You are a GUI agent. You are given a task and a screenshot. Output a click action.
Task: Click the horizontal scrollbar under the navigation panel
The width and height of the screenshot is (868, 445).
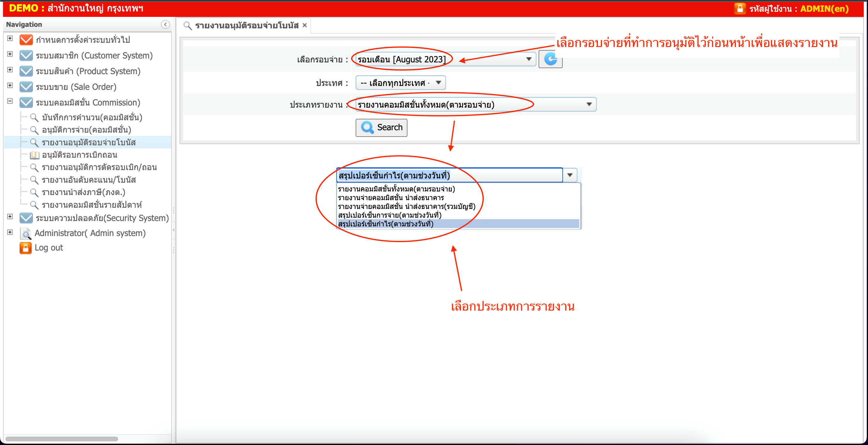[x=62, y=439]
